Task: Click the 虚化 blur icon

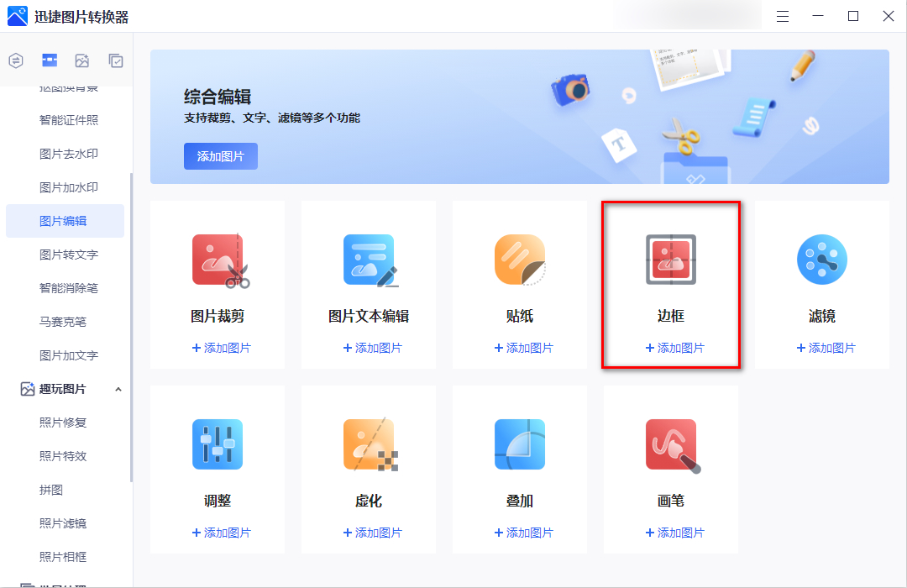Action: [371, 444]
